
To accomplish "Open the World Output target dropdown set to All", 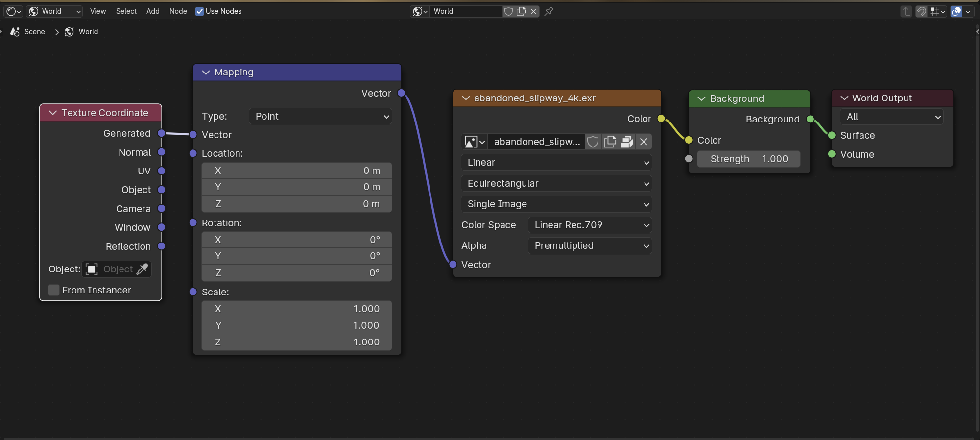I will pyautogui.click(x=892, y=117).
